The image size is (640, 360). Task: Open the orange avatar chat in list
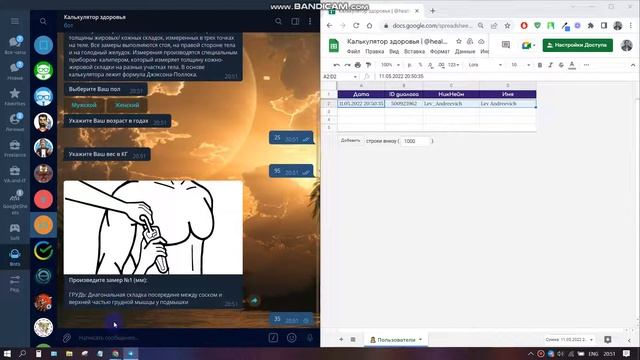[x=43, y=225]
